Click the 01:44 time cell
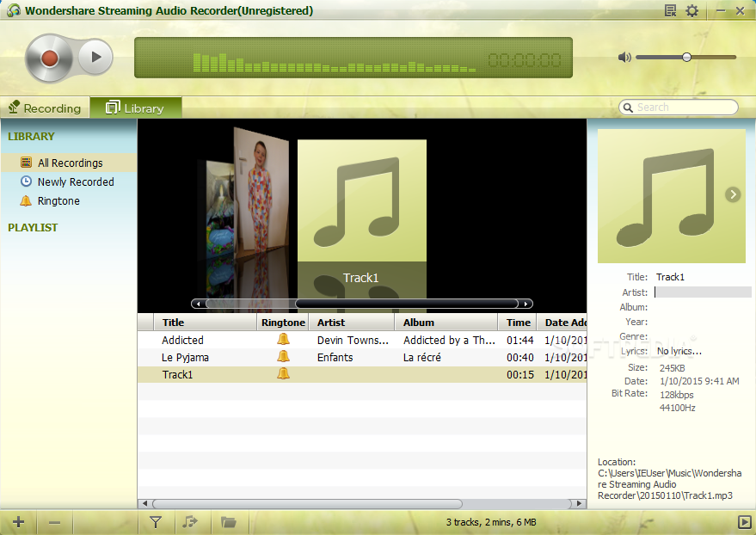The image size is (756, 535). [519, 341]
